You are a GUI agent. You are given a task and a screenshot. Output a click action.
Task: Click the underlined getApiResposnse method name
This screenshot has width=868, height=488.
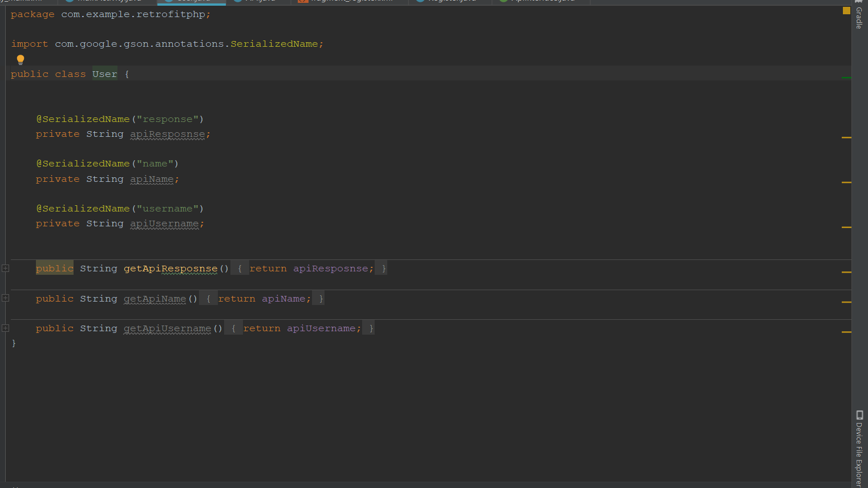point(170,268)
